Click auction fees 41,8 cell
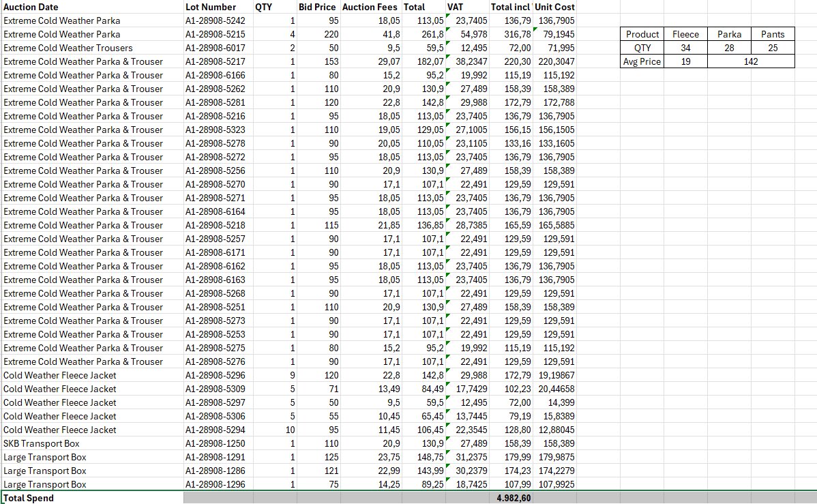 371,34
